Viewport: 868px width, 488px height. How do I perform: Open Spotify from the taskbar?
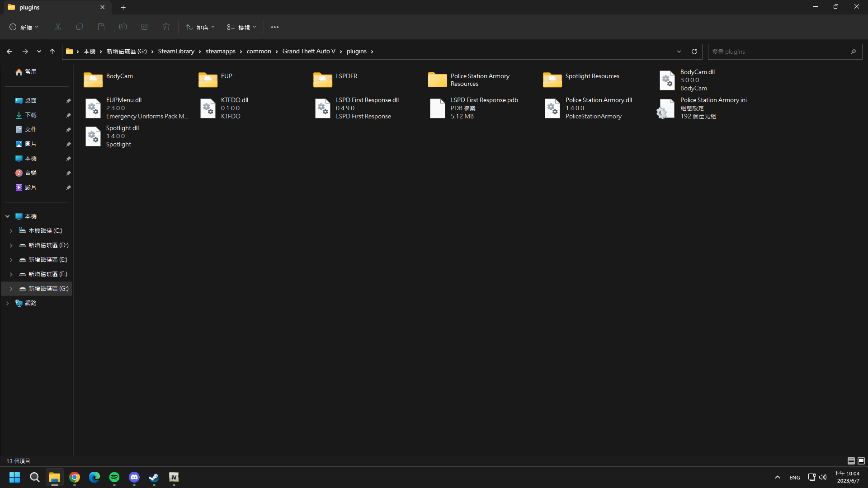114,477
